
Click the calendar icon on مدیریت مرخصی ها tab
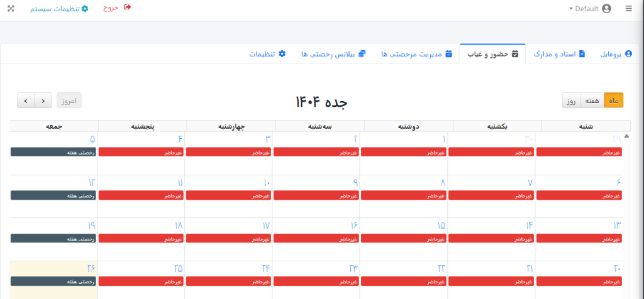pyautogui.click(x=448, y=54)
